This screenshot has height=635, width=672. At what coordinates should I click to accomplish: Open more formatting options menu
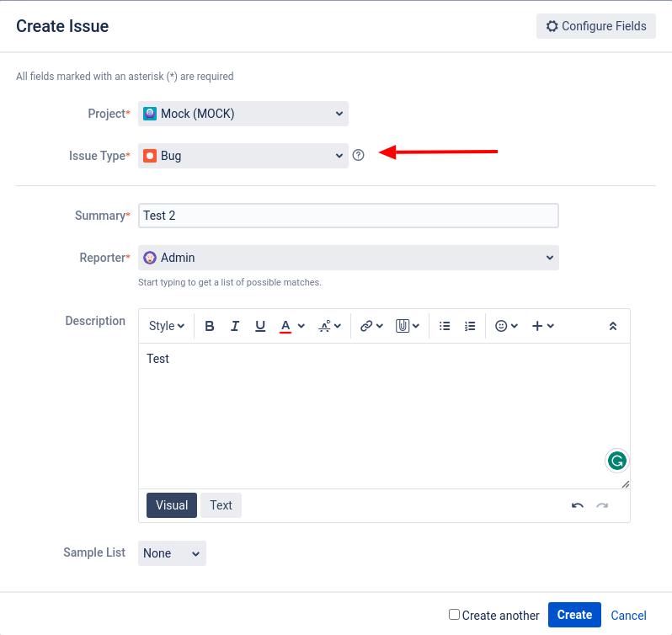[329, 326]
